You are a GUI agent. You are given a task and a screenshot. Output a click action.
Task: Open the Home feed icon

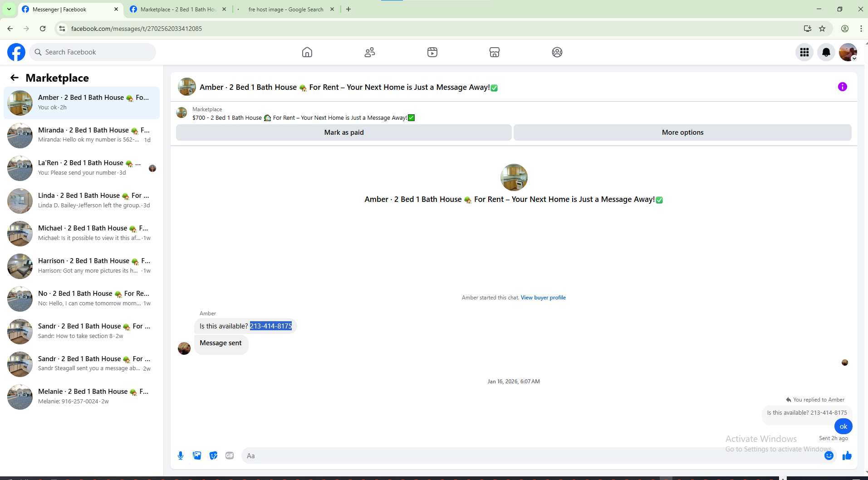pos(307,52)
